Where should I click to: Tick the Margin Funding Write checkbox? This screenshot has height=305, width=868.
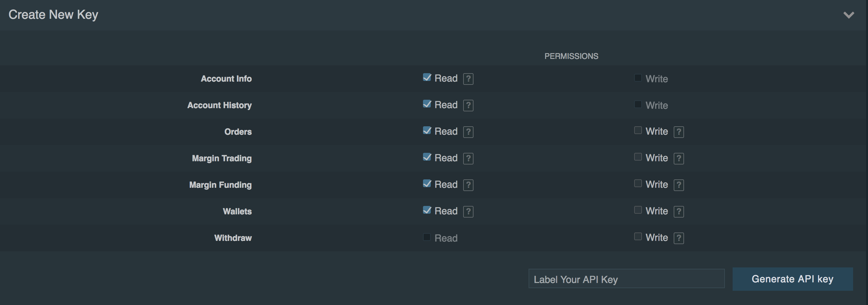(638, 183)
